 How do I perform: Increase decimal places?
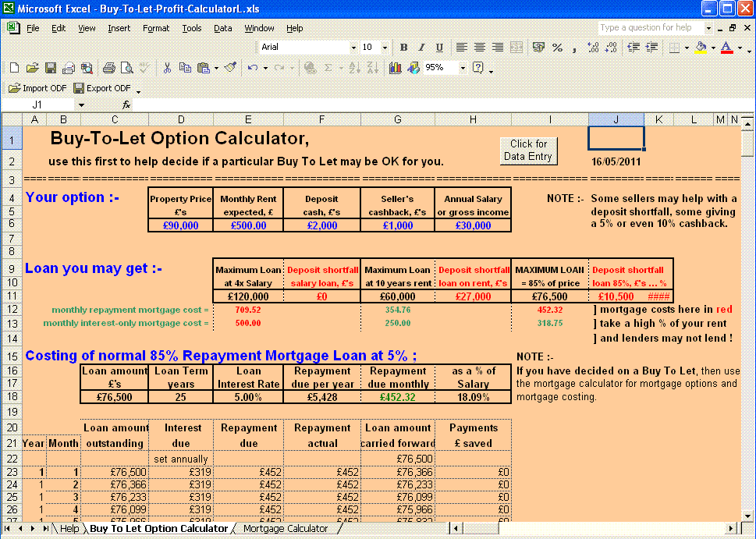click(x=593, y=48)
